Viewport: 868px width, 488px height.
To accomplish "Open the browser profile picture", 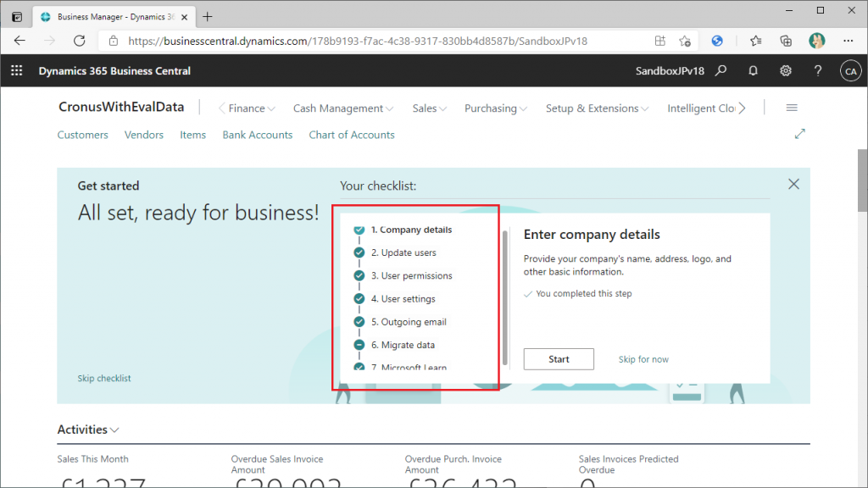I will point(816,41).
